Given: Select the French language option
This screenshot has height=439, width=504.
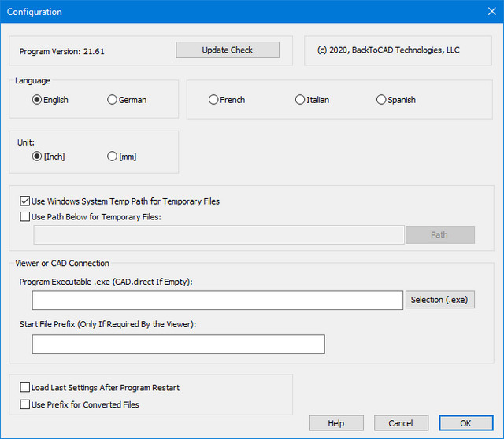Looking at the screenshot, I should tap(213, 100).
